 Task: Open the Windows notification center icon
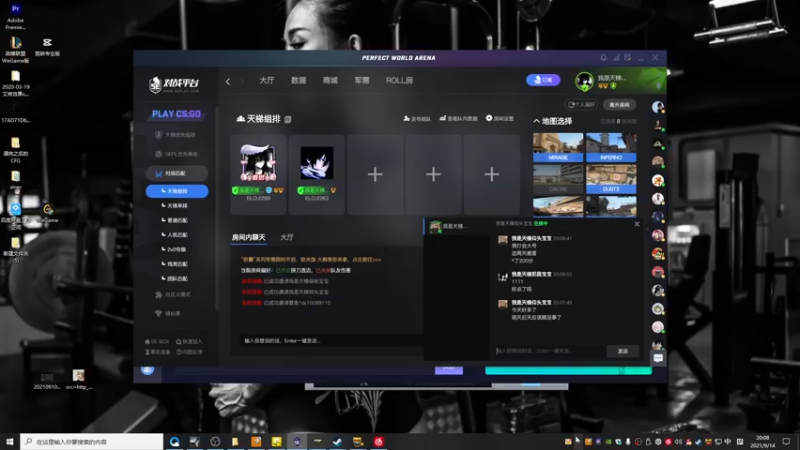coord(786,441)
